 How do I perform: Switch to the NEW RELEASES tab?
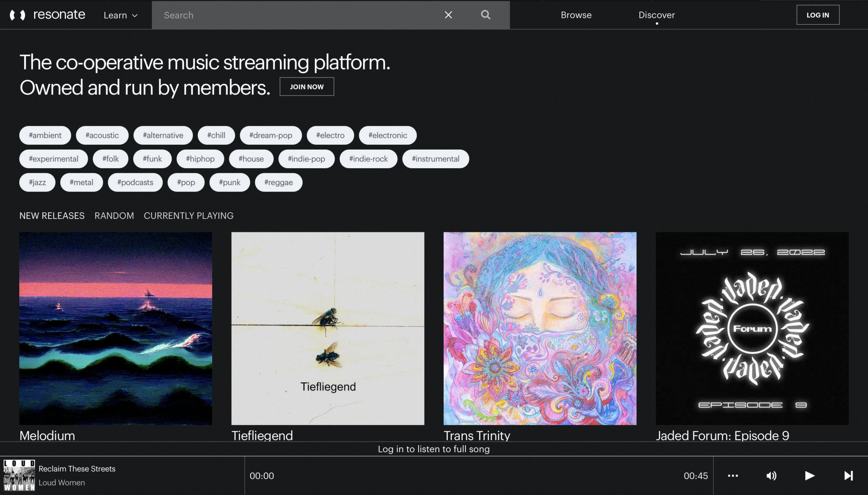[52, 216]
